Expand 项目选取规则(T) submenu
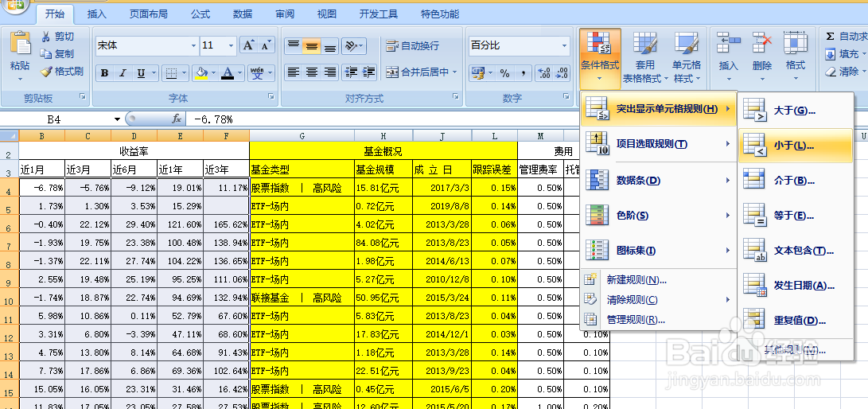 click(659, 144)
